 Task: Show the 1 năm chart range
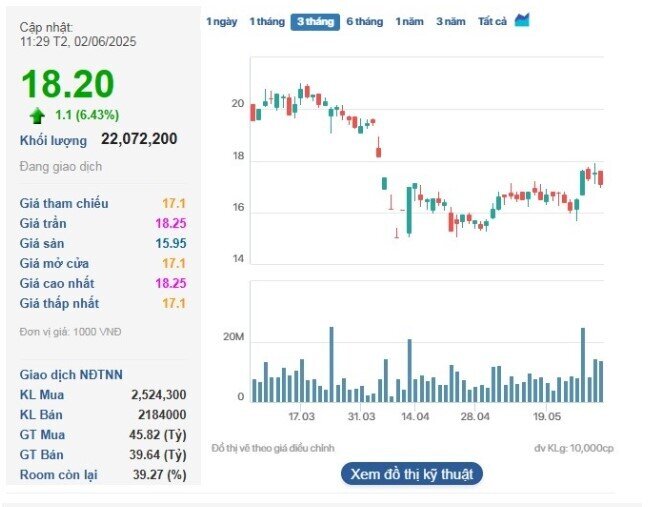pos(410,22)
